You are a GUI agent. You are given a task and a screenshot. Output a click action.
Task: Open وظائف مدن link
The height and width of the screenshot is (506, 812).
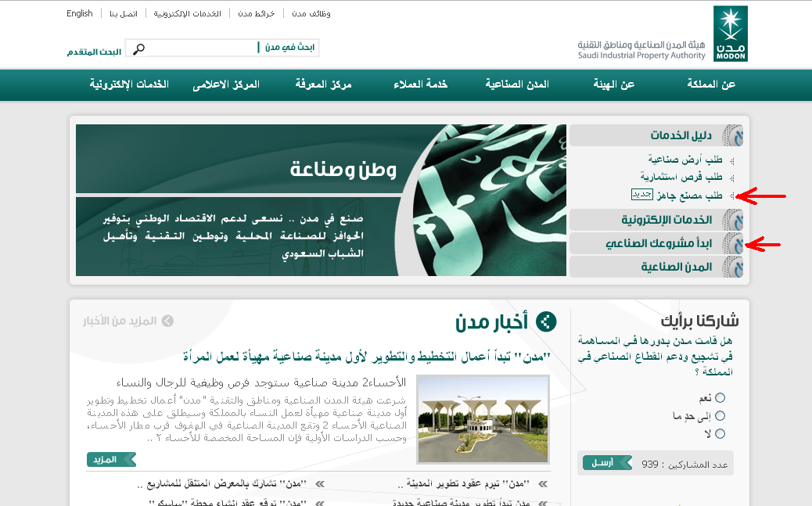(x=311, y=13)
